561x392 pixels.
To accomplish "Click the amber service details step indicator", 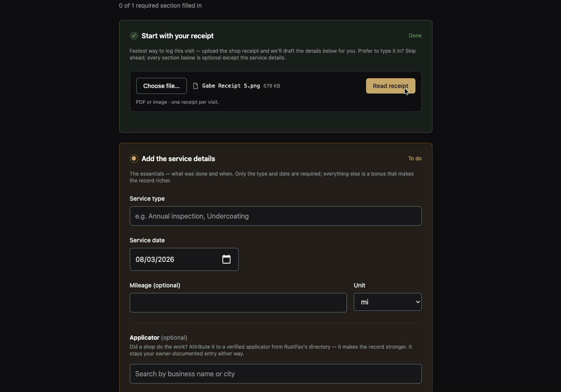I will 134,159.
